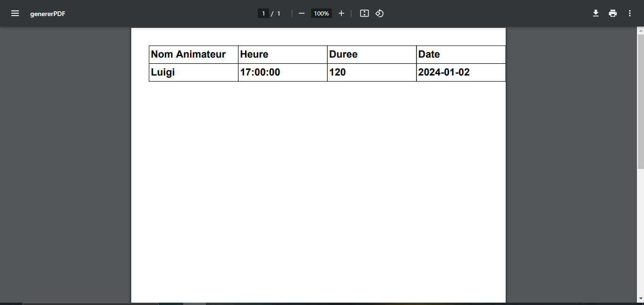Download the genererPDF document
Screen dimensions: 644x305
pos(596,13)
